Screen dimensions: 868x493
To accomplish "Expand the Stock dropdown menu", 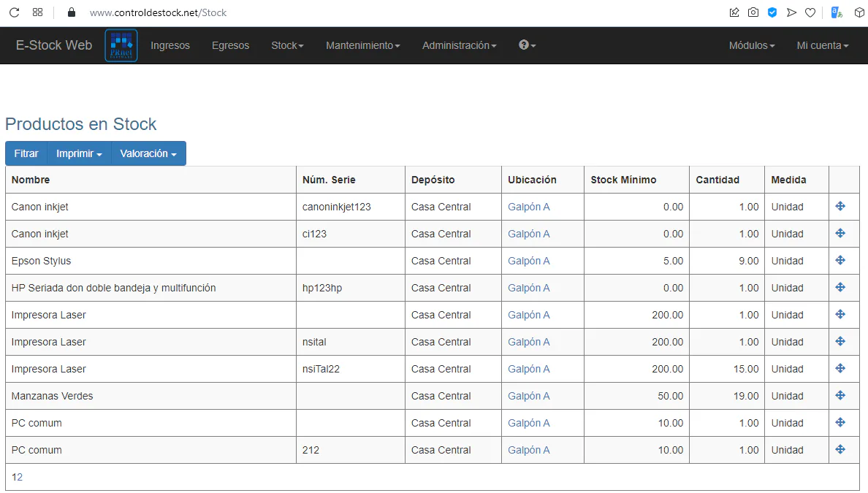I will [x=287, y=45].
